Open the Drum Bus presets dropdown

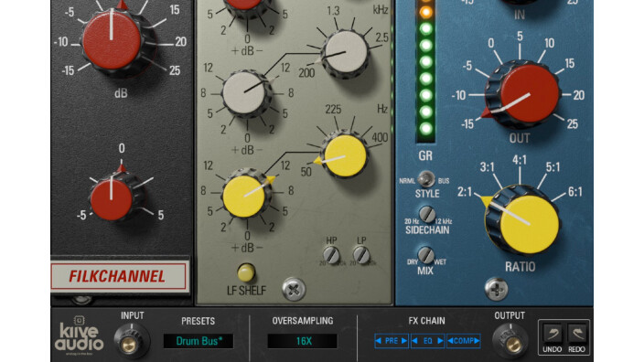click(x=199, y=341)
